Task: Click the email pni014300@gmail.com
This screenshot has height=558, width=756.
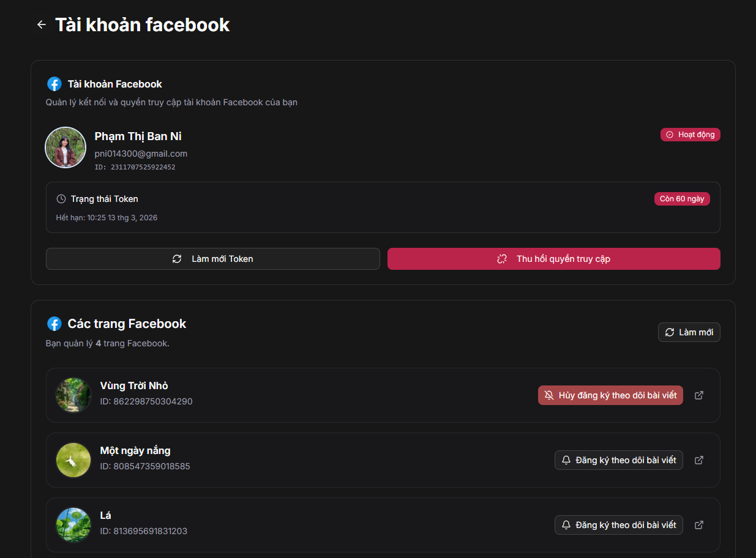Action: 141,154
